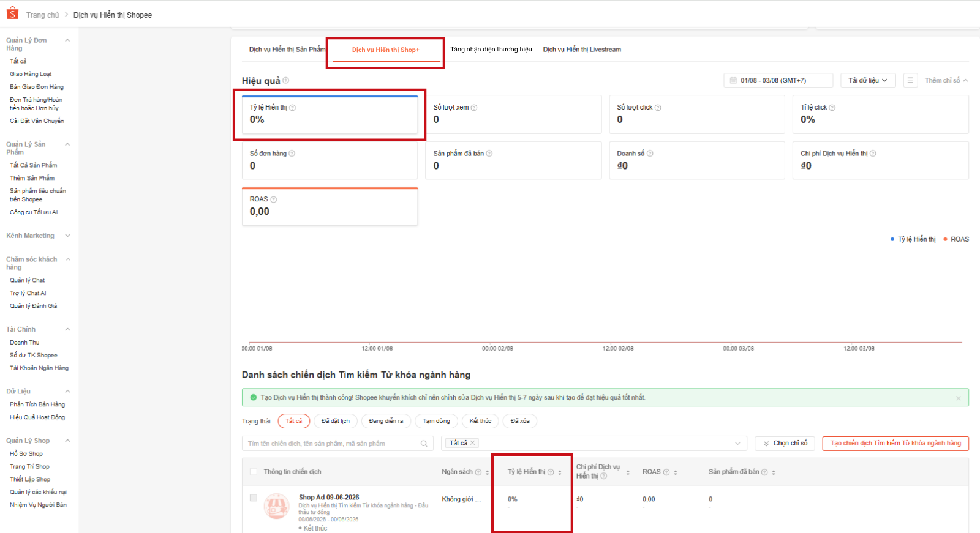Dismiss the green success notification banner
Screen dimensions: 980x533
pos(959,398)
